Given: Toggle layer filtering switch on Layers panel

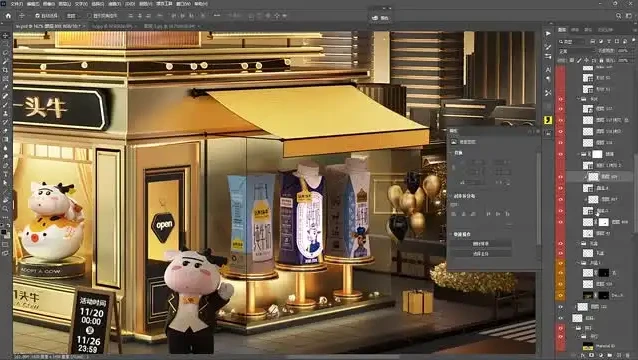Looking at the screenshot, I should coord(633,41).
